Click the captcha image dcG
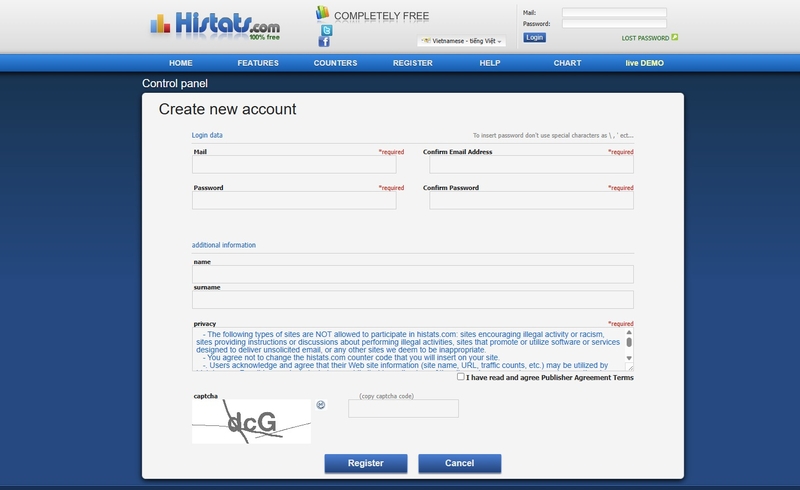 251,421
